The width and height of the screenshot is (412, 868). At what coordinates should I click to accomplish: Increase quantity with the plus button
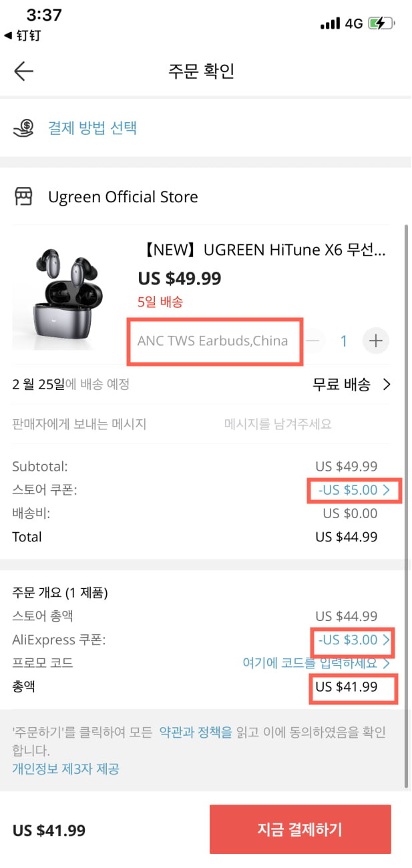pos(376,341)
